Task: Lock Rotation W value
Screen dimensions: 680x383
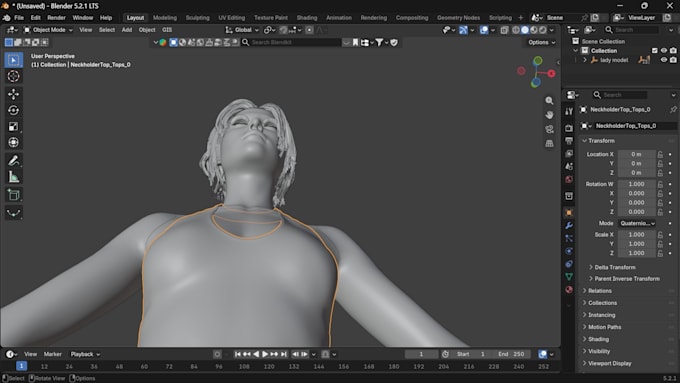Action: click(x=660, y=184)
